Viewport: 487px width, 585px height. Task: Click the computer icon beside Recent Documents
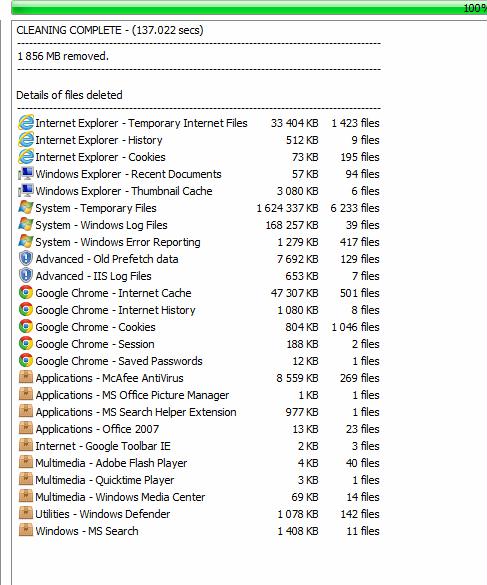point(26,174)
